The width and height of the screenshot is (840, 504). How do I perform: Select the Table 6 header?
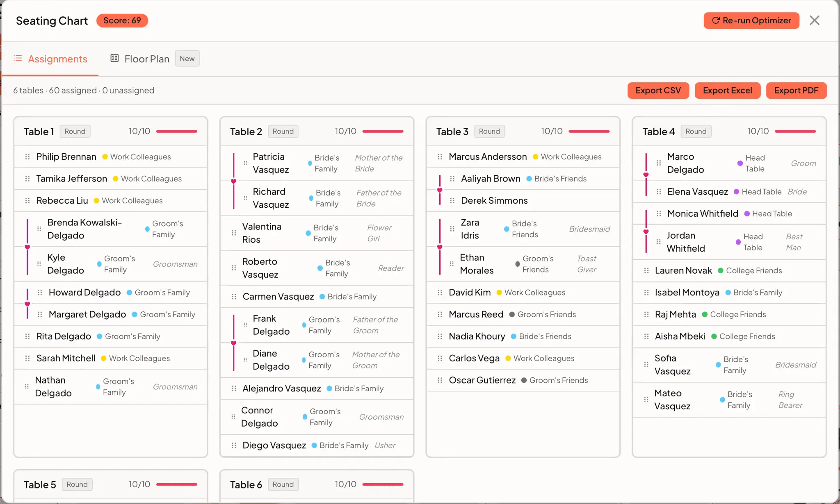tap(317, 484)
